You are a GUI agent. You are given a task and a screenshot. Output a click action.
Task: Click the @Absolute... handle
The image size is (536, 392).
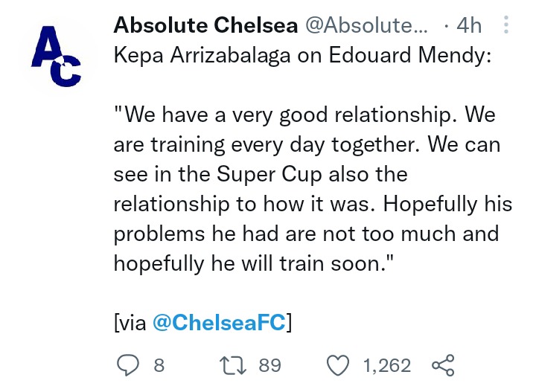(366, 25)
